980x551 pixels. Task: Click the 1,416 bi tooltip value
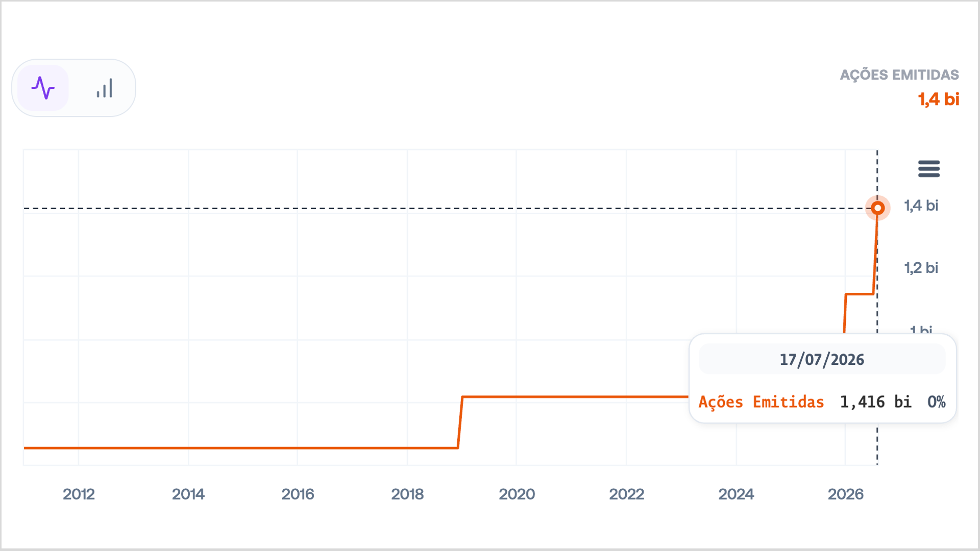pyautogui.click(x=875, y=402)
